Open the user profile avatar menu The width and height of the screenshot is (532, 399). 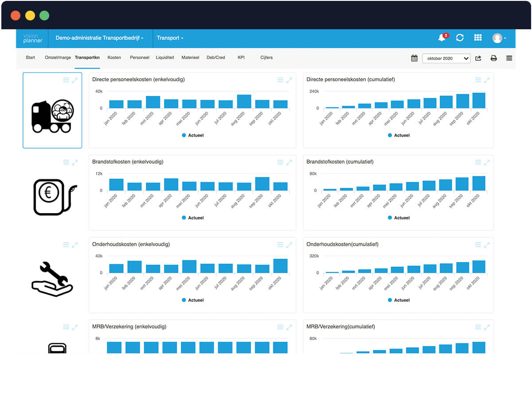[499, 38]
